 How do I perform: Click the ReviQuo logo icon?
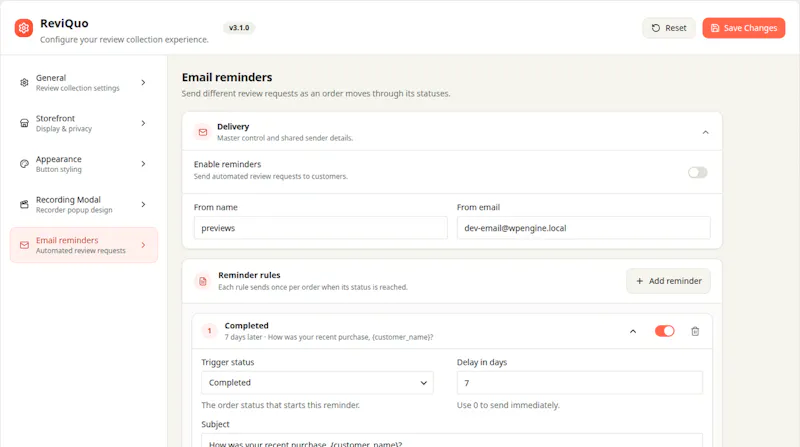pyautogui.click(x=23, y=28)
